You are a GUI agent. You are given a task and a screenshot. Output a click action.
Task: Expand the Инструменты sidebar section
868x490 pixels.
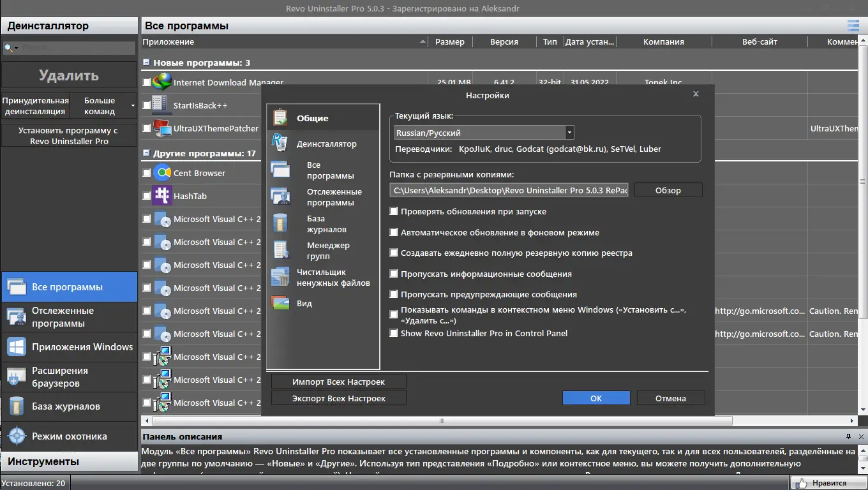click(69, 461)
